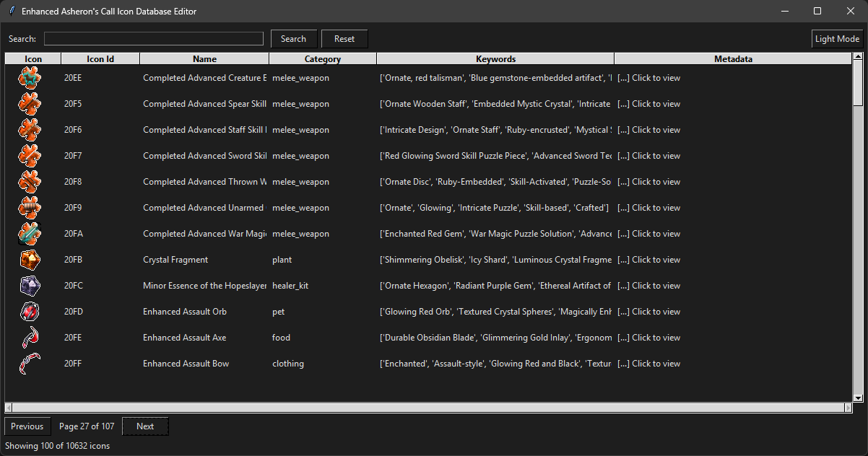Open metadata for row 20EE
Screen dimensions: 868x456
click(649, 78)
